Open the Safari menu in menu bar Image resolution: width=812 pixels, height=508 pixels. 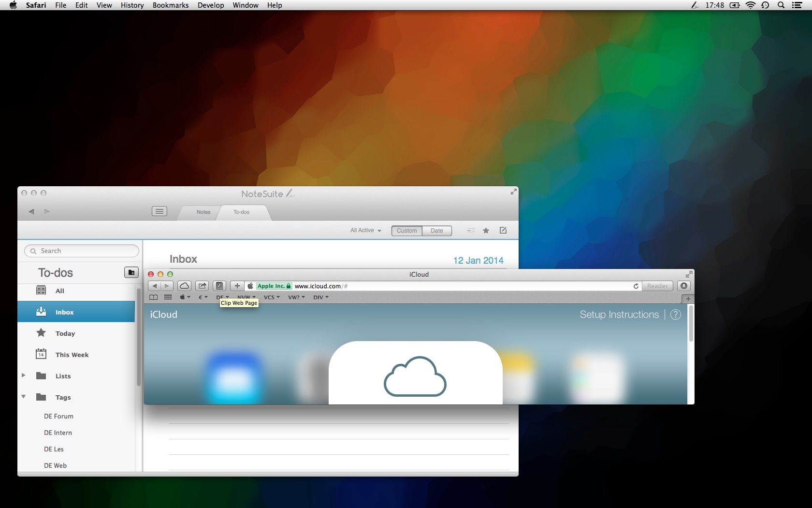(x=36, y=5)
